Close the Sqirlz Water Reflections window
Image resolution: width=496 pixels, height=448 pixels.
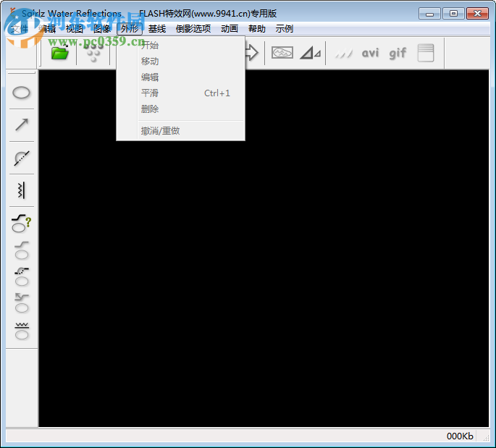coord(478,14)
